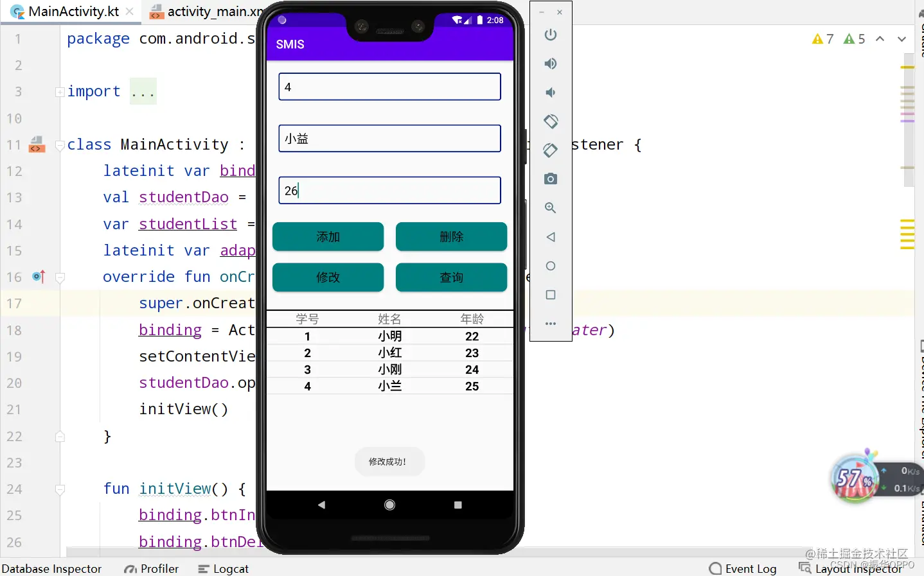Open the Layout Inspector tool window
This screenshot has height=576, width=924.
click(850, 569)
